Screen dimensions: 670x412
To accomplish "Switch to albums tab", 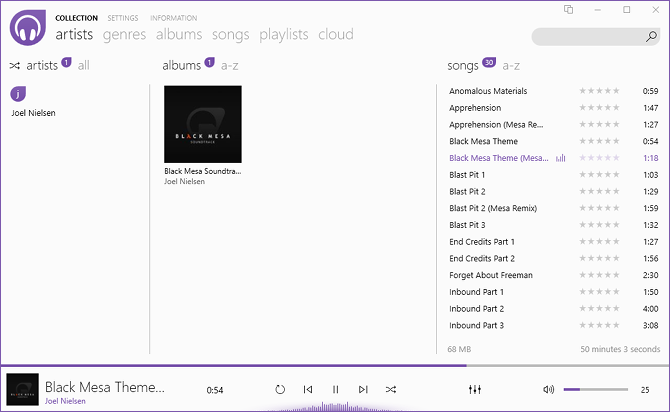I will point(179,34).
